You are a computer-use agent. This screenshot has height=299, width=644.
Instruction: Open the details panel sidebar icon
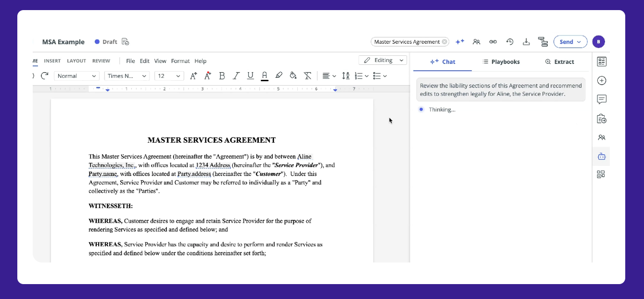click(x=601, y=62)
